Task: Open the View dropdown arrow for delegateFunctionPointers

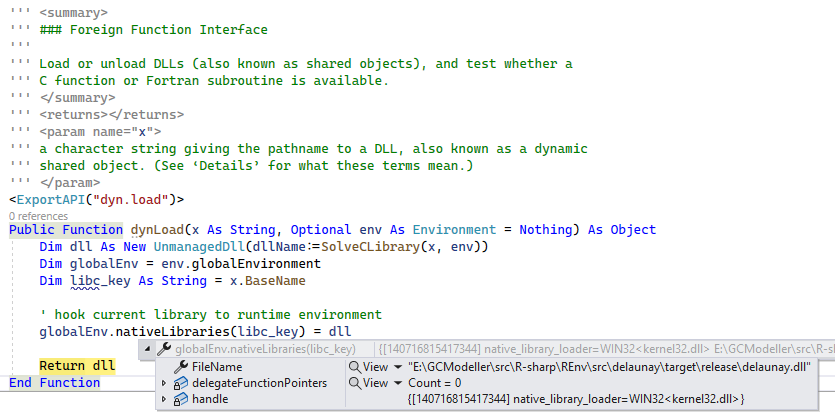Action: 397,383
